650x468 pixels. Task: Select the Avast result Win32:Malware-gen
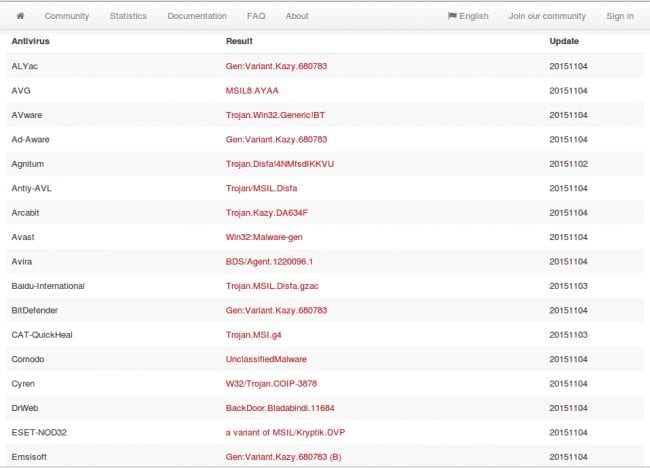[x=264, y=237]
